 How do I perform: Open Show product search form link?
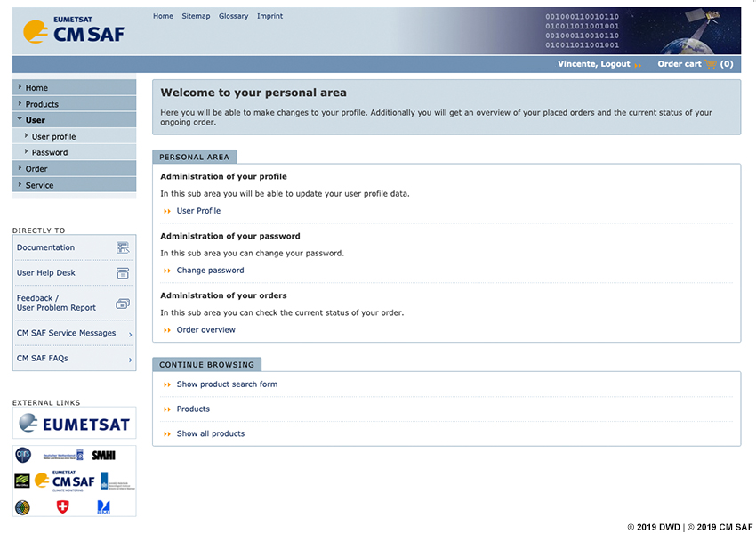[x=227, y=384]
